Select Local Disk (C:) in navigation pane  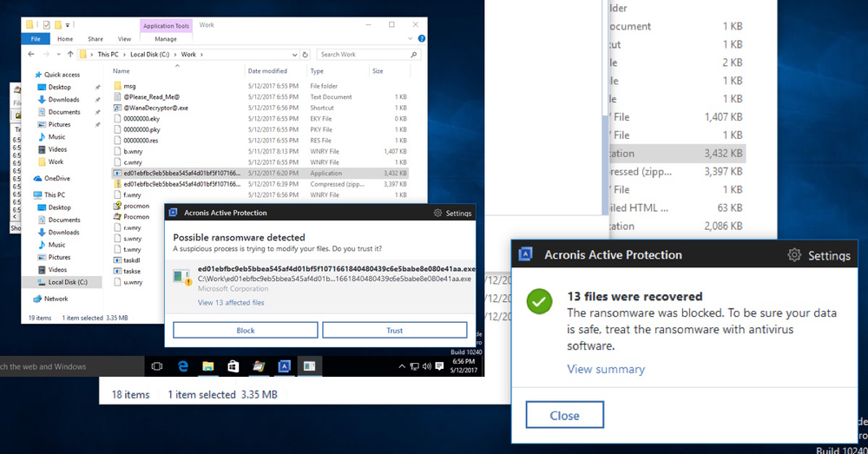coord(62,282)
